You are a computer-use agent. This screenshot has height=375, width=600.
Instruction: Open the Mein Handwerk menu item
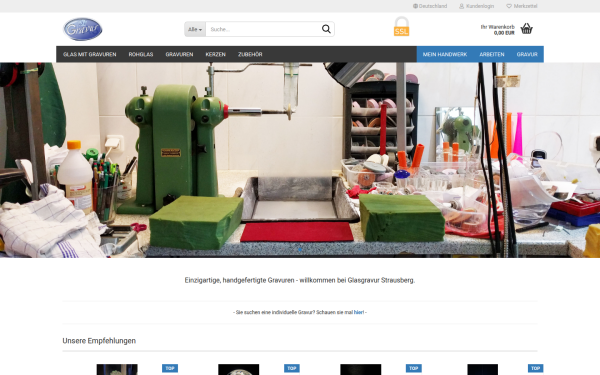tap(445, 54)
